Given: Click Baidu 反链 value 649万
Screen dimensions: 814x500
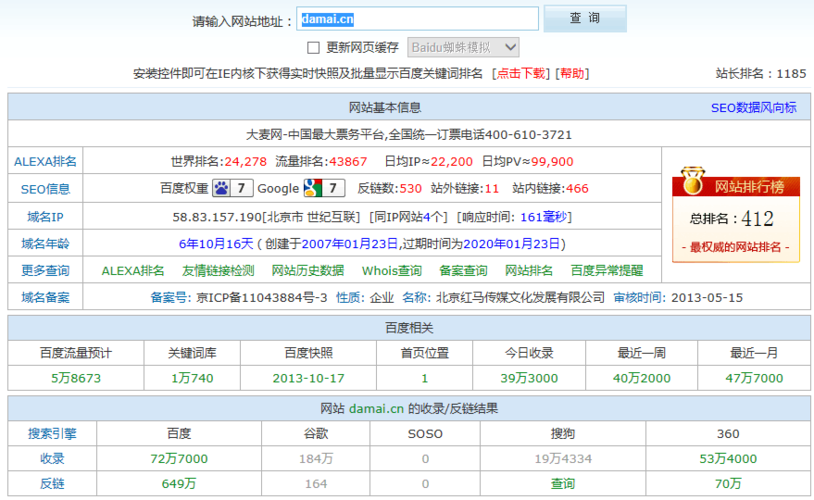Looking at the screenshot, I should point(179,483).
